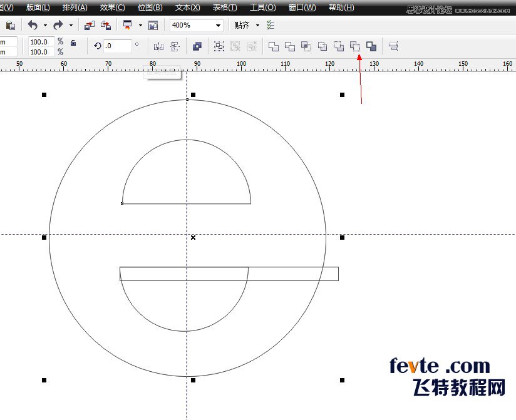Apply the Simplify shaping operation
Viewport: 516px width, 420px height.
(322, 46)
